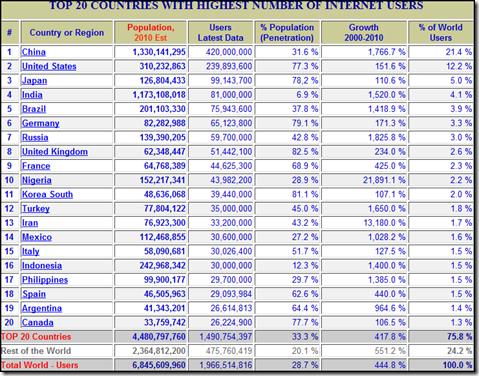Screen dimensions: 479x376
Task: Click the Germany link
Action: (41, 123)
